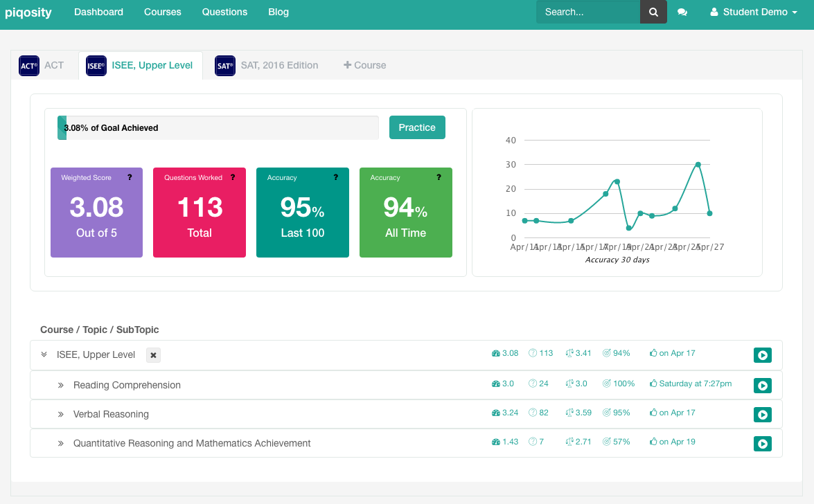Screen dimensions: 814x504
Task: Click the pink Questions Worked tile
Action: tap(200, 213)
